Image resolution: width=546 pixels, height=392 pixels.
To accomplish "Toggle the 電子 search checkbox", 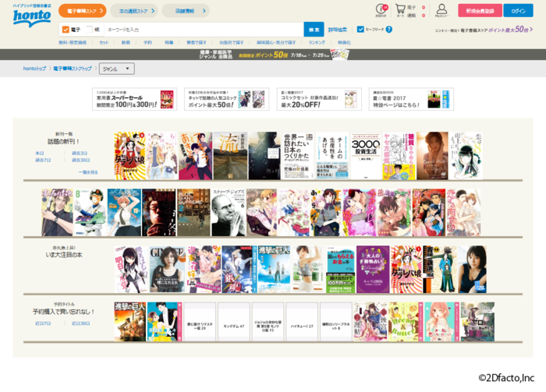I will click(66, 30).
